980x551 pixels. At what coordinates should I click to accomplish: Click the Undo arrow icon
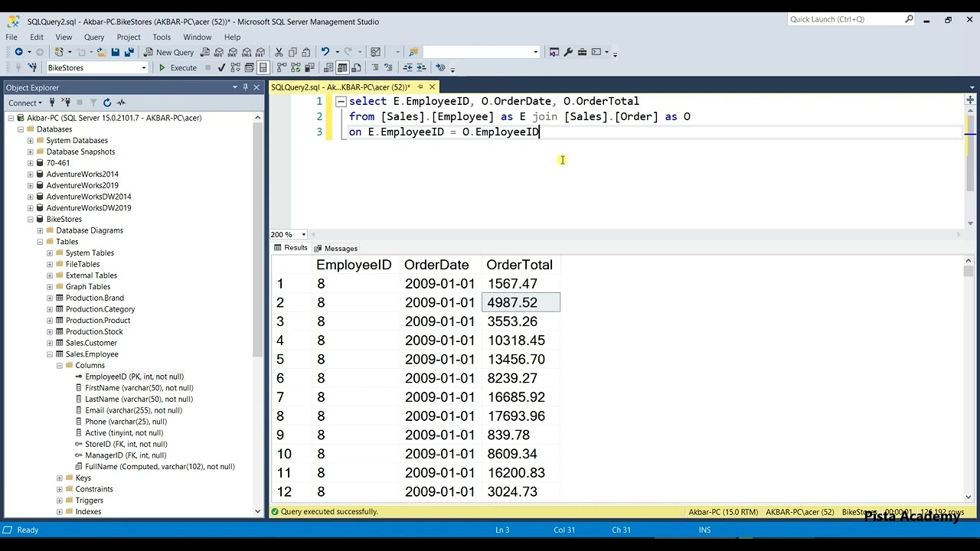click(325, 52)
